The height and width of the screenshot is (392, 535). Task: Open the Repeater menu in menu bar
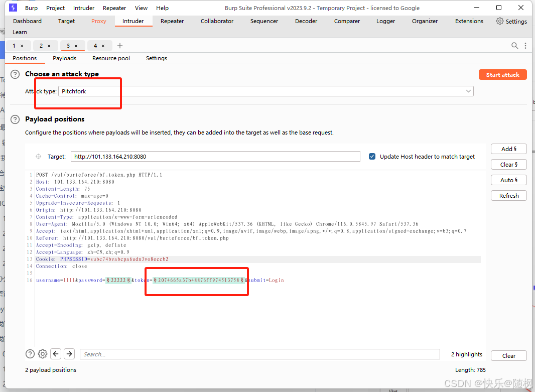point(114,8)
